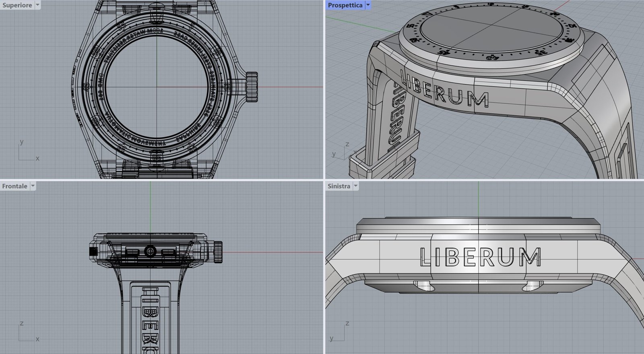Select the watch crown in Superiore view

pos(252,87)
